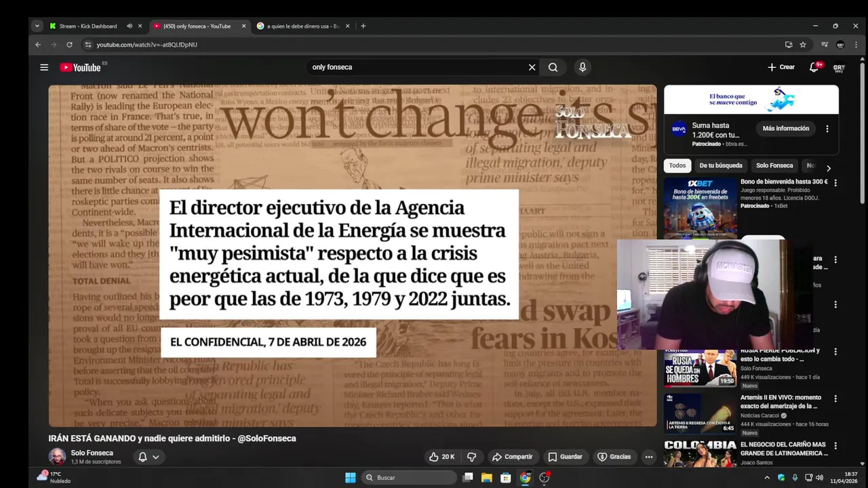Screen dimensions: 868x488
Task: Open El negocio del cariño video title
Action: tap(783, 449)
